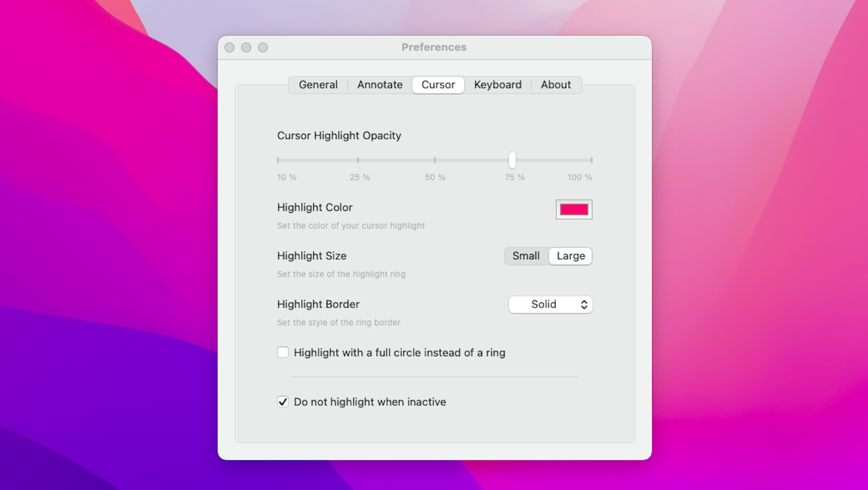
Task: Uncheck Do not highlight when inactive
Action: click(283, 401)
